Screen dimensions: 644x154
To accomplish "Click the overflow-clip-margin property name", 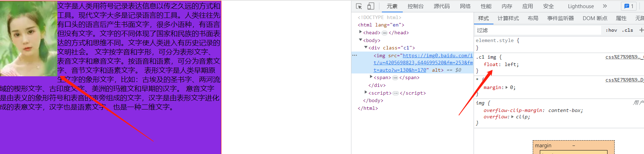I will tap(513, 110).
